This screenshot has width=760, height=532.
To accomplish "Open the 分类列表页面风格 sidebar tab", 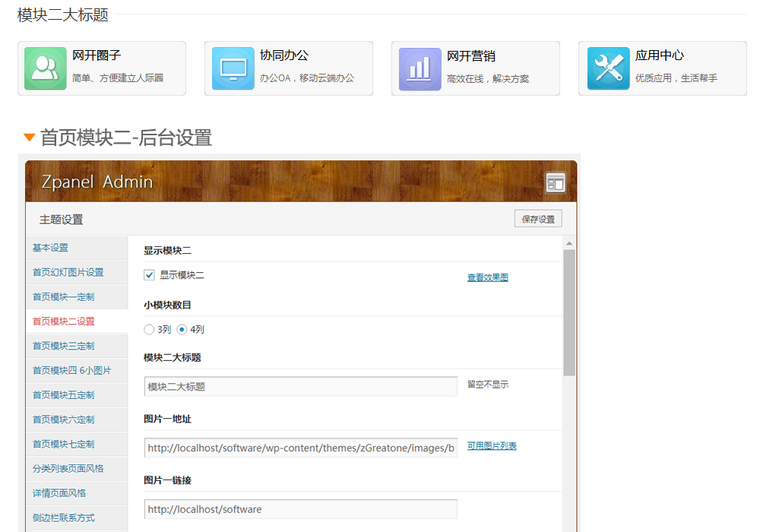I will (x=78, y=468).
